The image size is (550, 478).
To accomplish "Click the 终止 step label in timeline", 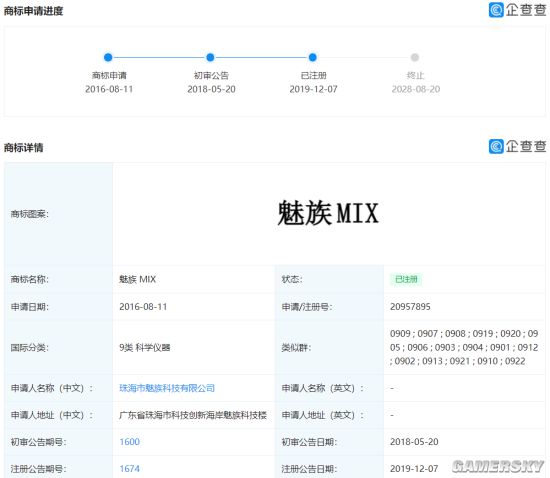I will pos(416,75).
